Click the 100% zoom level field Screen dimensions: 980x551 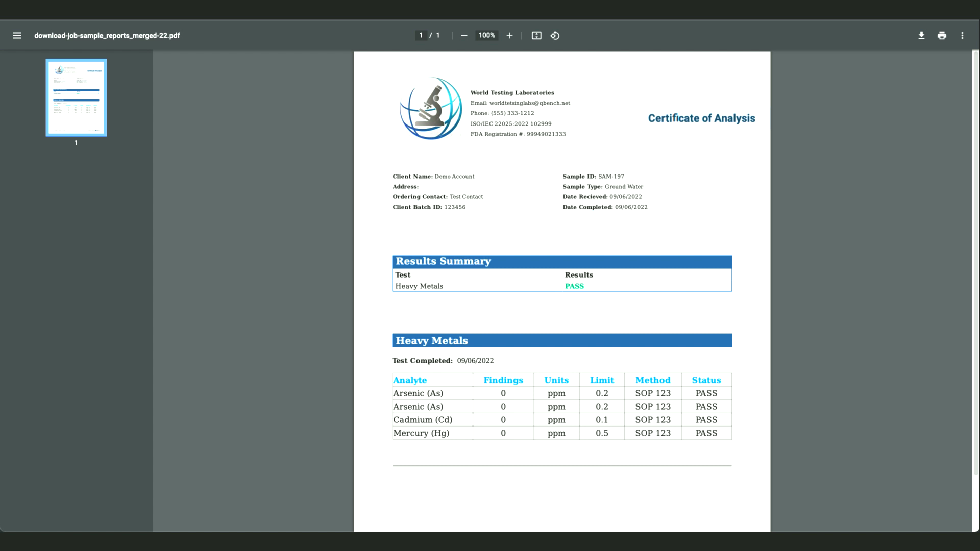click(x=486, y=35)
